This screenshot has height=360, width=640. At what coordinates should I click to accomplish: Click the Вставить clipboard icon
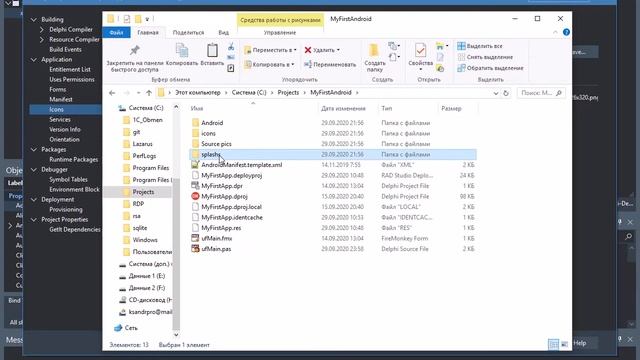click(x=212, y=51)
